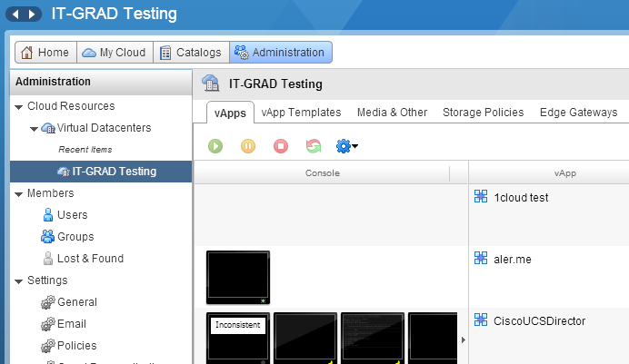Click the 1cloud test vApp icon
The width and height of the screenshot is (629, 364).
[481, 196]
